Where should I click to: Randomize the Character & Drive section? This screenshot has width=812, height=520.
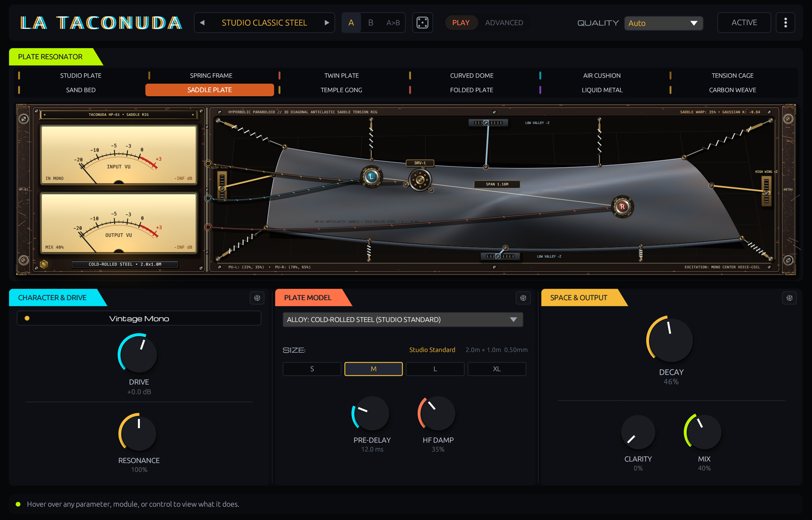pos(257,298)
